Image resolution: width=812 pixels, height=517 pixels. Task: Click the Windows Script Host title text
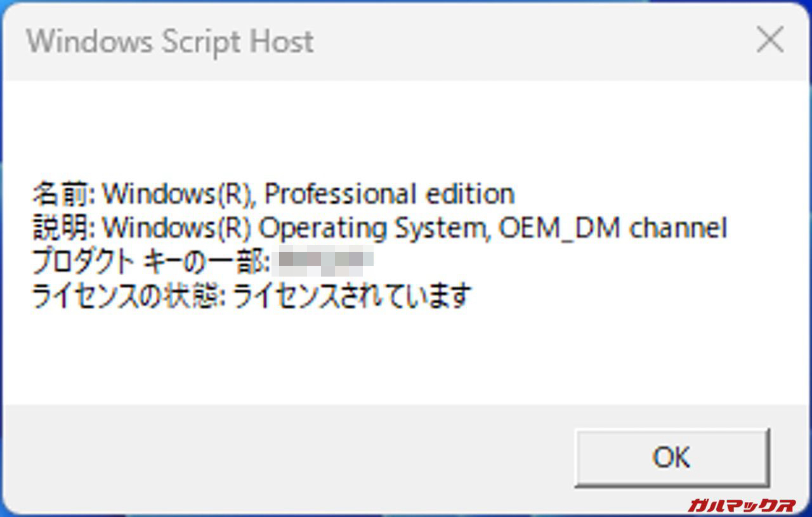(170, 42)
